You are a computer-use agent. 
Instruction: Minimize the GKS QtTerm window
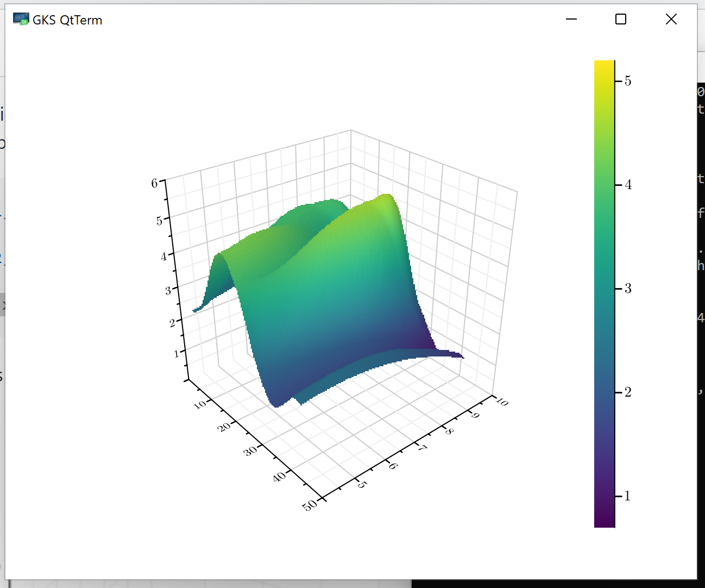(x=571, y=20)
